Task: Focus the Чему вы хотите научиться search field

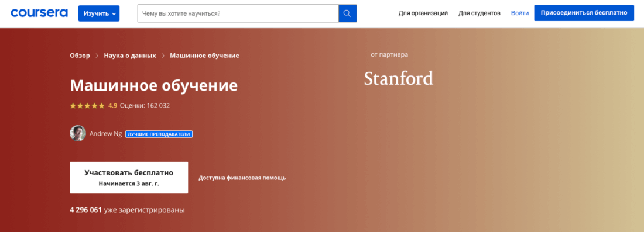Action: [238, 13]
